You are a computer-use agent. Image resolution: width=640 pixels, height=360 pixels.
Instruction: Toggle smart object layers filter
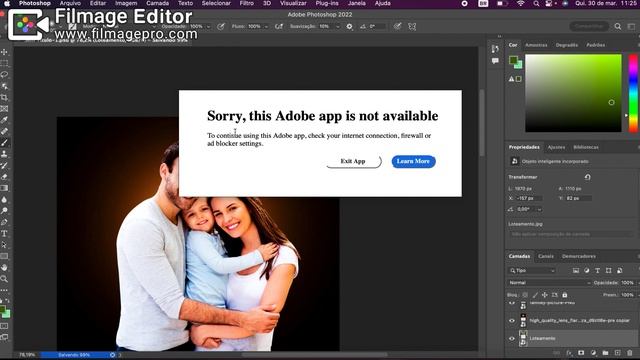point(620,271)
